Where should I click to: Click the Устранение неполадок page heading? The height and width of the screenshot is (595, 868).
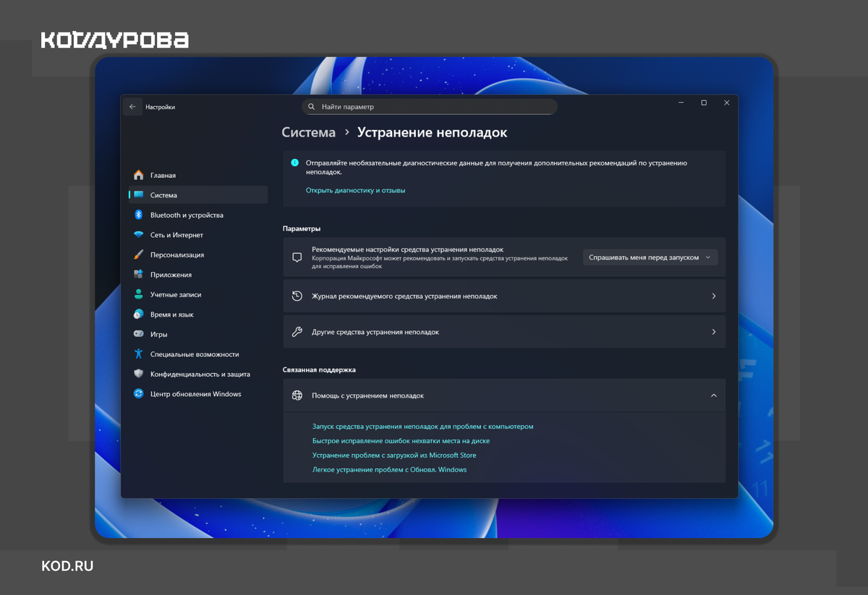433,133
